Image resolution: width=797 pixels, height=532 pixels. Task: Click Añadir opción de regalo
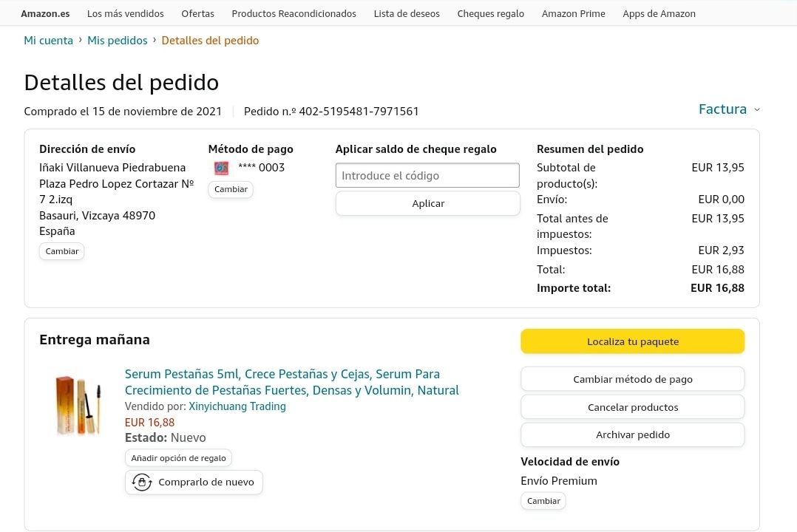click(x=178, y=458)
